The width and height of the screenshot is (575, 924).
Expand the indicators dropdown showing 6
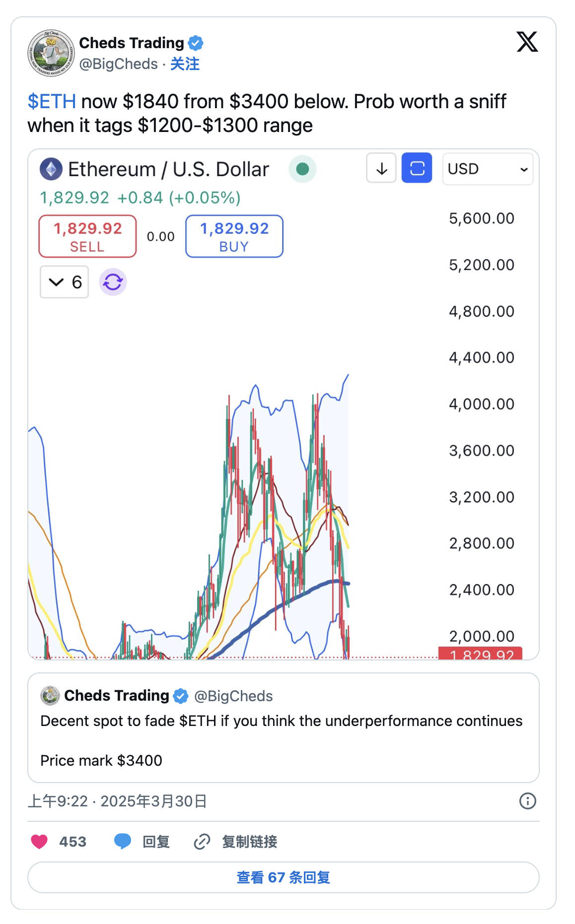tap(65, 282)
